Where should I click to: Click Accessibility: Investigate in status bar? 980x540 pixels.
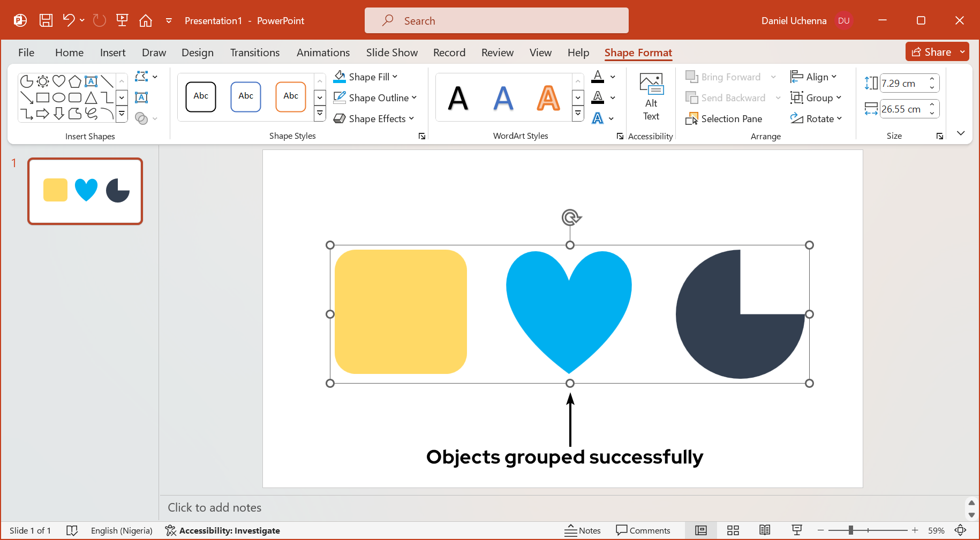point(222,530)
